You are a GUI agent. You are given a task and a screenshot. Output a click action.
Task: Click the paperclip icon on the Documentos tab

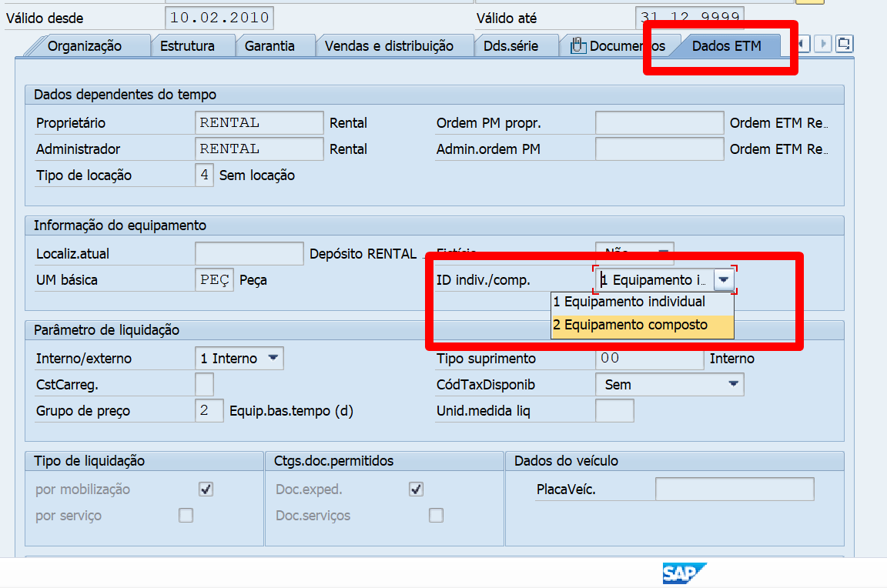(577, 45)
